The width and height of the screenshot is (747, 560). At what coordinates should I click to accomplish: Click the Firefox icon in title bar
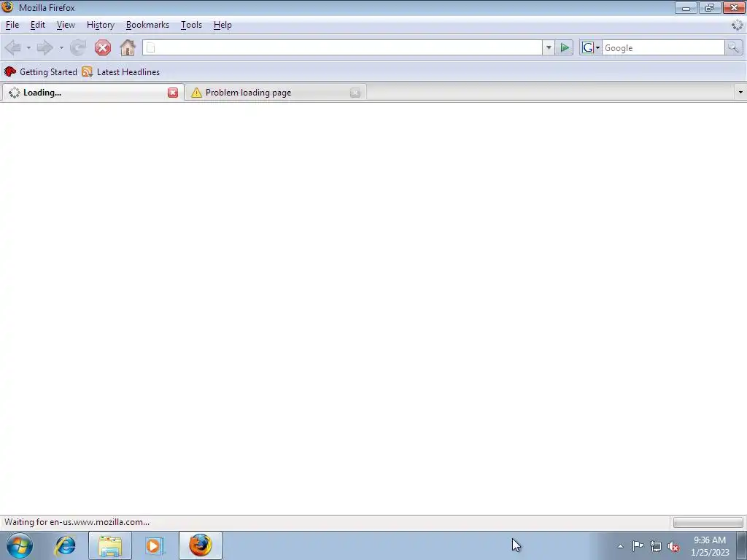[7, 7]
